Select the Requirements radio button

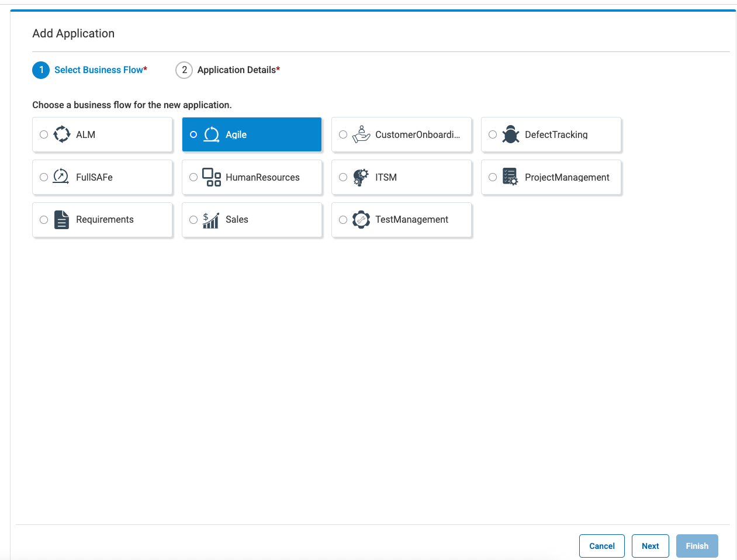point(44,220)
